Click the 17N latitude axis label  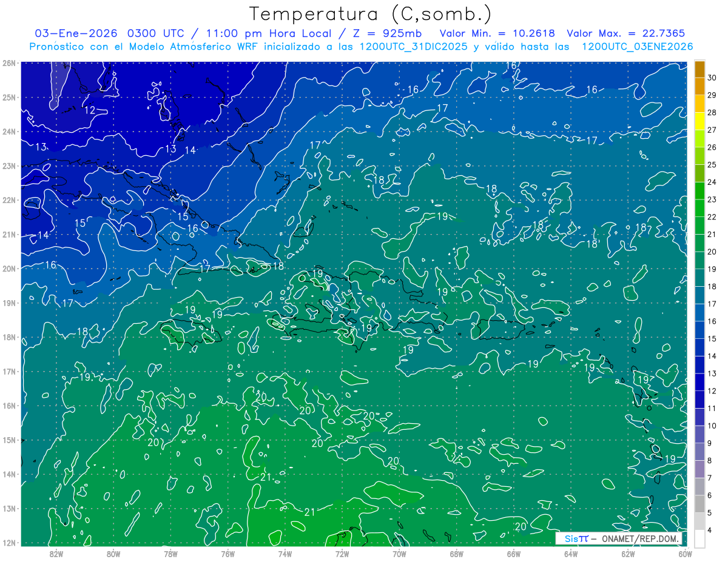(x=9, y=371)
